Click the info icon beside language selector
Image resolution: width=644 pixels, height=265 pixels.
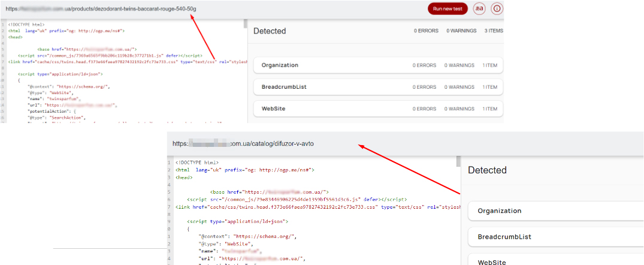pos(497,9)
